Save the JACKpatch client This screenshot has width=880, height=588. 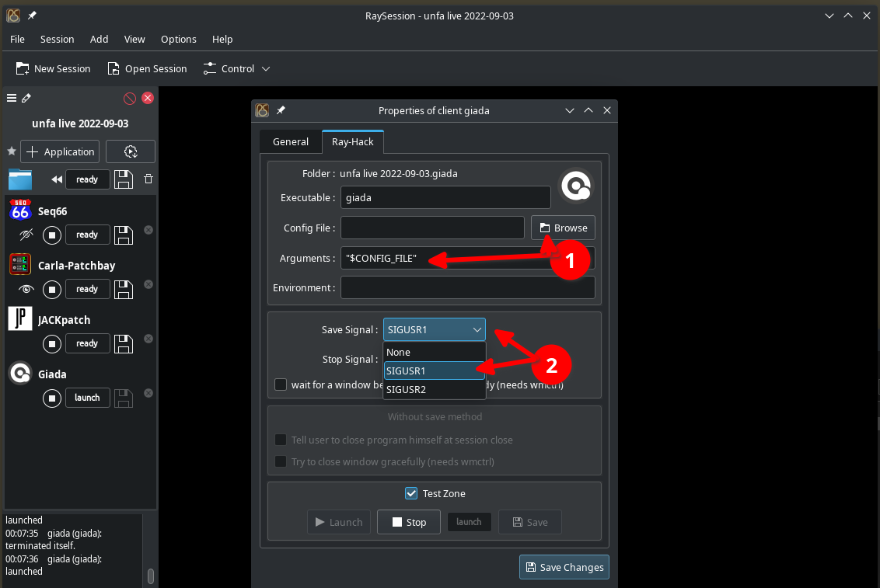click(x=124, y=343)
